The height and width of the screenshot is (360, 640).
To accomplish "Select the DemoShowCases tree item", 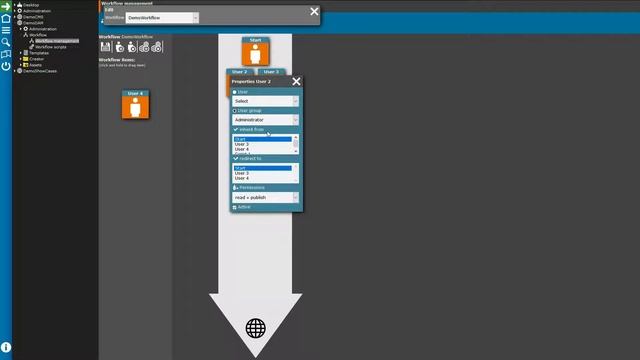I will (x=40, y=71).
